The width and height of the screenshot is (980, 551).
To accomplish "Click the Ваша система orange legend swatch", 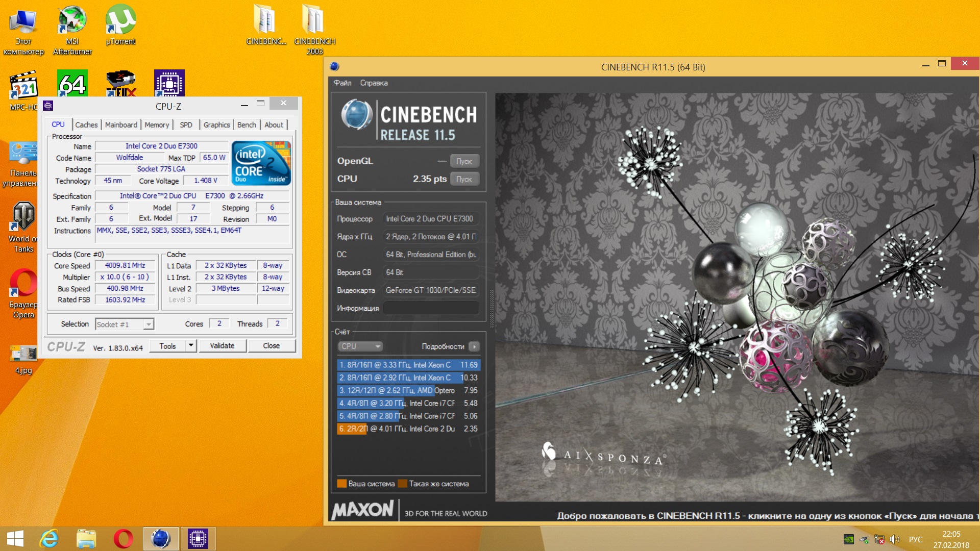I will (342, 484).
